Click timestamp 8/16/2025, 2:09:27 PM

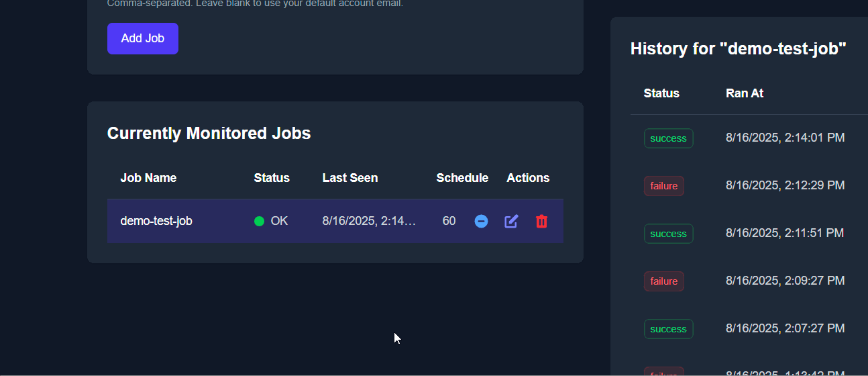click(x=785, y=281)
